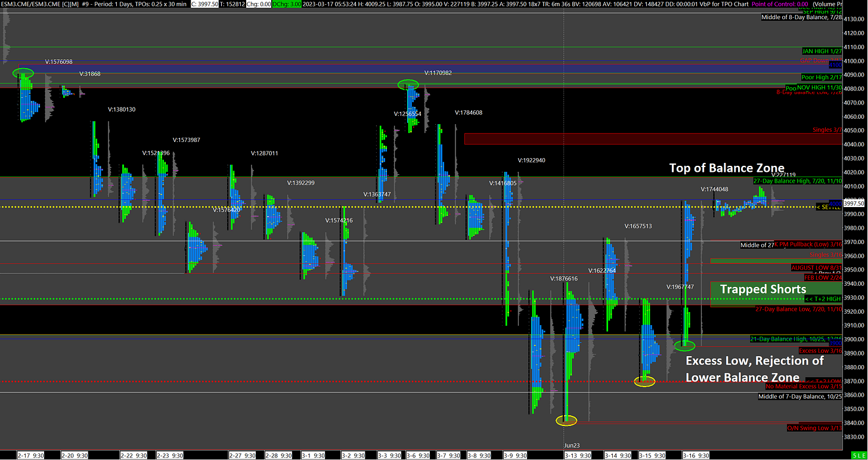Click the 2-28 9:30 date label
The image size is (868, 460).
pyautogui.click(x=280, y=455)
